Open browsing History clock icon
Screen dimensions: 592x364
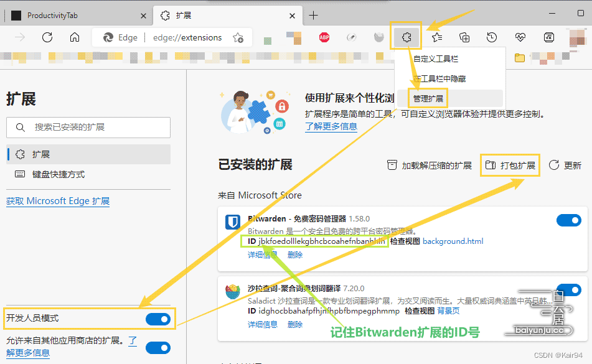[x=492, y=37]
